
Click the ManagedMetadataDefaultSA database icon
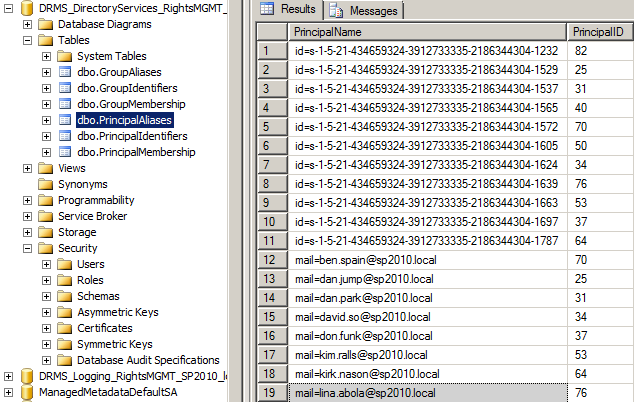pos(28,392)
